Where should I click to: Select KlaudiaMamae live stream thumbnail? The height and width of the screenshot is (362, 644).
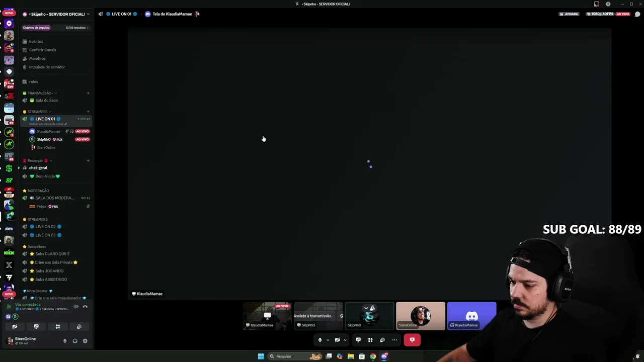pyautogui.click(x=268, y=316)
